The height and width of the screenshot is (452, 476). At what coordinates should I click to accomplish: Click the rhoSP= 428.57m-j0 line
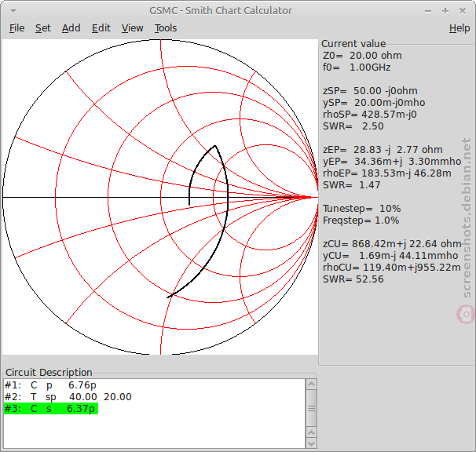(370, 115)
